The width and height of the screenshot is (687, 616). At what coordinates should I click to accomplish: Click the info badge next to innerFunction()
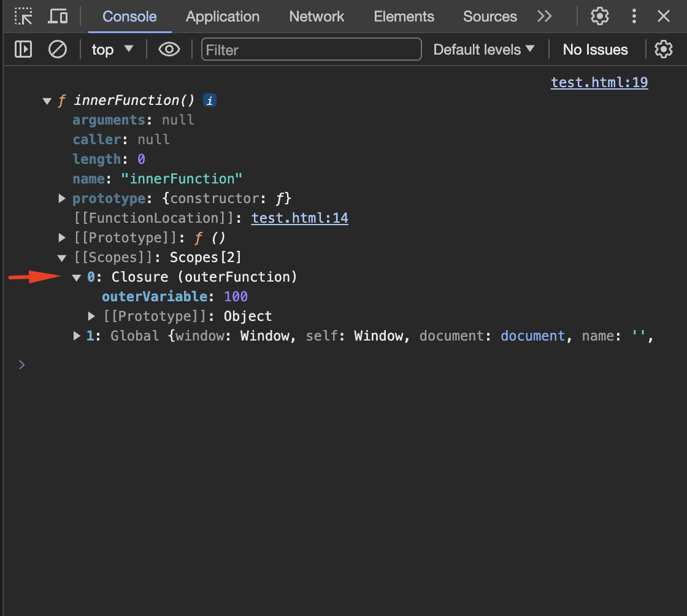point(210,101)
